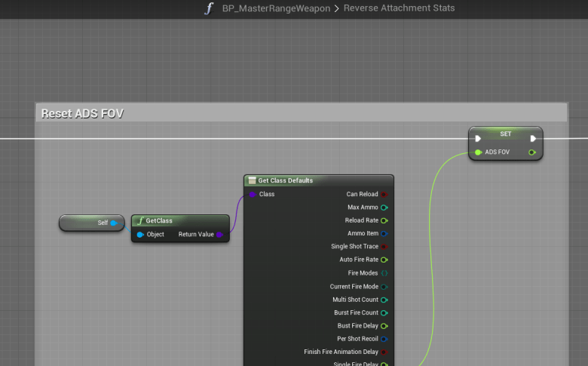Click the SET node input execution pin
588x366 pixels.
tap(478, 139)
